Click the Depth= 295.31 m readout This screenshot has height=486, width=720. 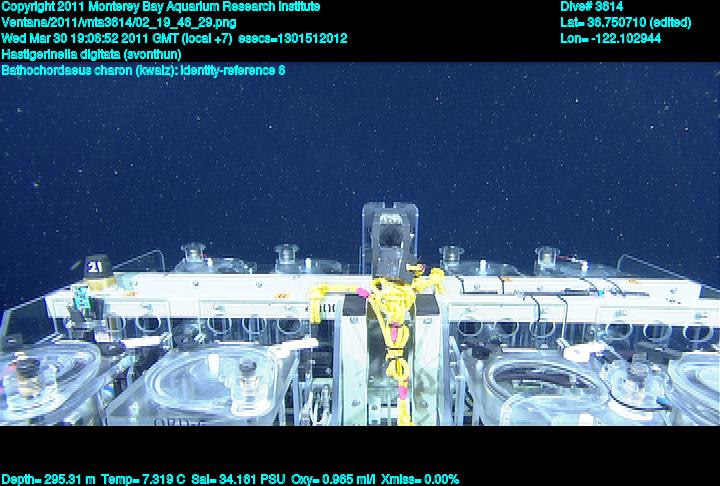click(48, 479)
